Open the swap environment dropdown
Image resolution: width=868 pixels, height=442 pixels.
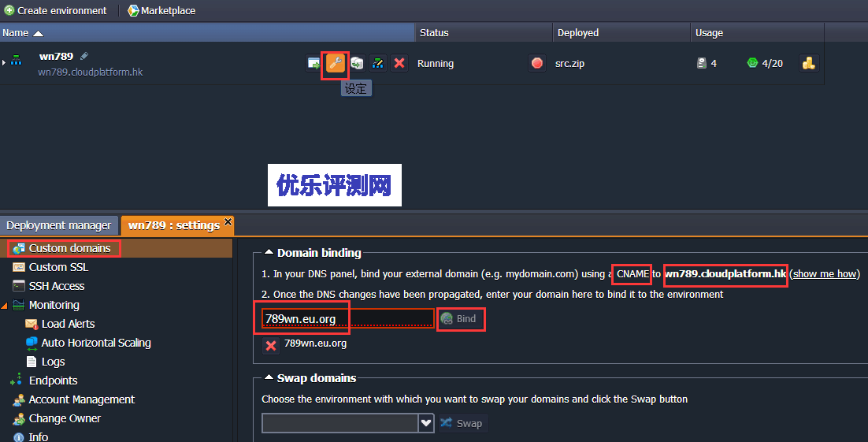[425, 423]
